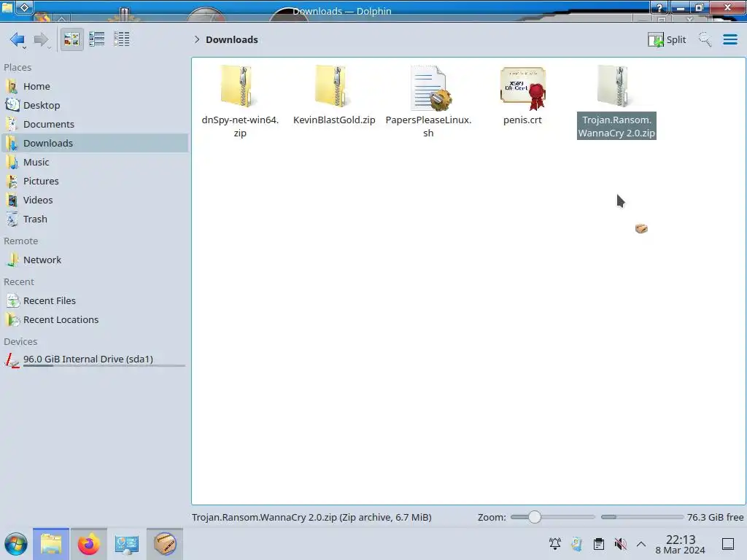Click the Show Desktop button

728,544
